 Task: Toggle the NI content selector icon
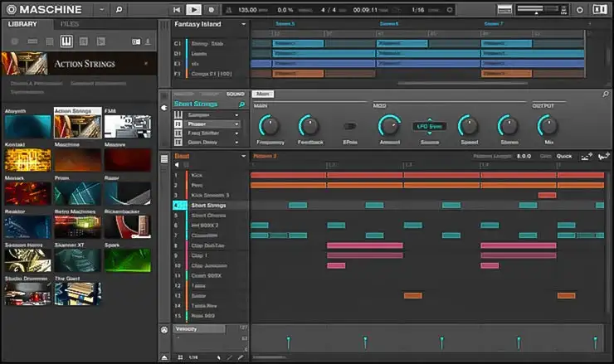coord(136,41)
